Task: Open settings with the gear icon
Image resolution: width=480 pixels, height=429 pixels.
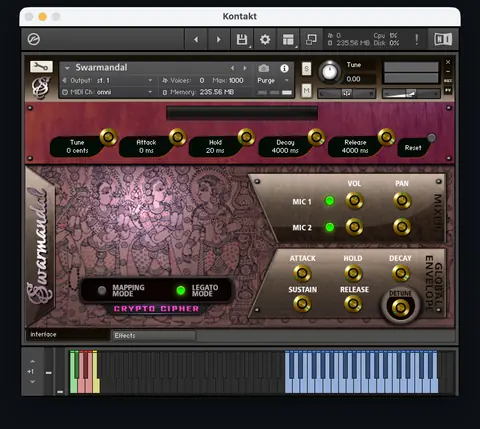Action: point(265,39)
